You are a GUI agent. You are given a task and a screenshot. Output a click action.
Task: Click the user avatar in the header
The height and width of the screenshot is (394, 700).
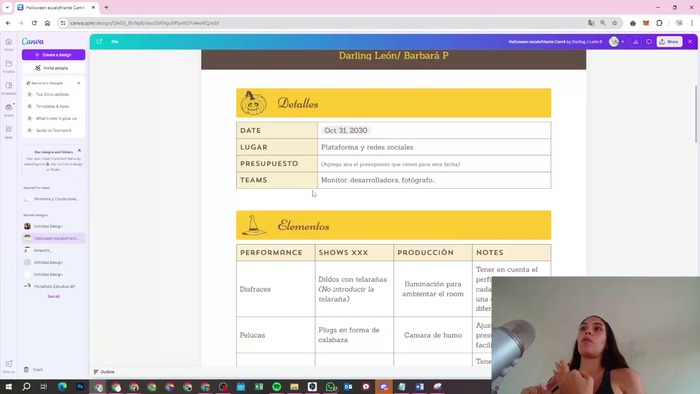(x=614, y=41)
